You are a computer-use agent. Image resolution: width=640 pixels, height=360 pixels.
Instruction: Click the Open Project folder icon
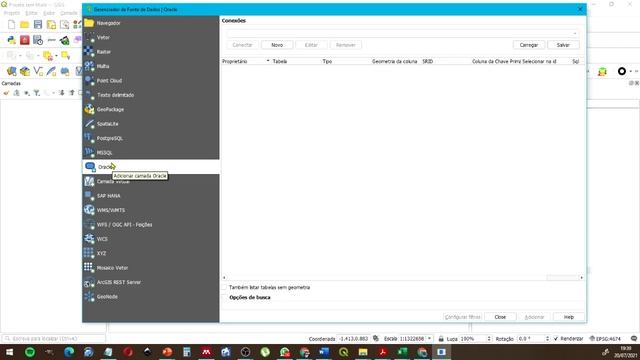(24, 24)
